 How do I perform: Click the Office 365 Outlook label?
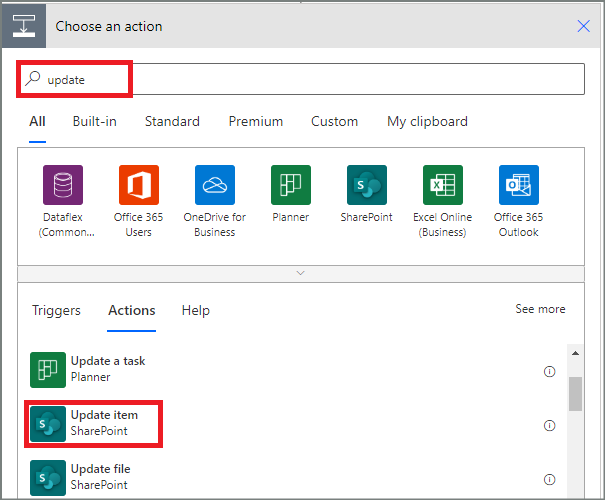(519, 225)
